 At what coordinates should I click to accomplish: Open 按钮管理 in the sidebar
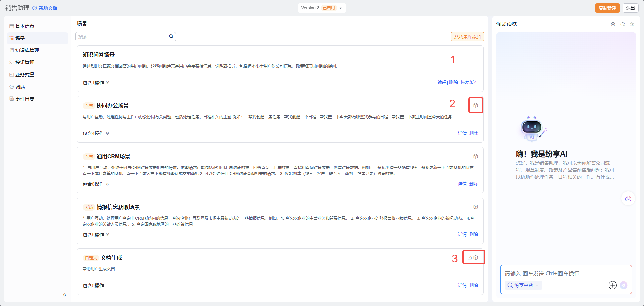point(37,62)
